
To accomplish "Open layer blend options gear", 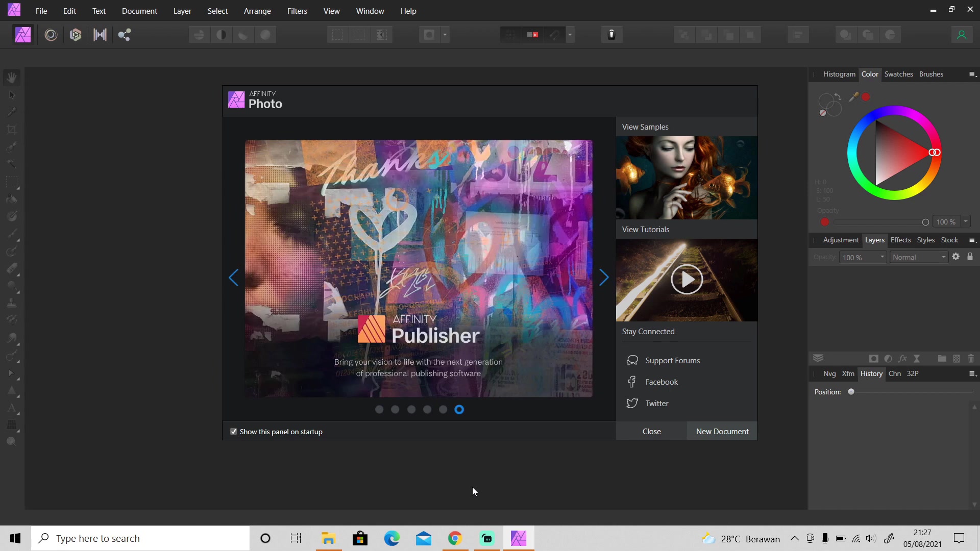I will point(956,257).
